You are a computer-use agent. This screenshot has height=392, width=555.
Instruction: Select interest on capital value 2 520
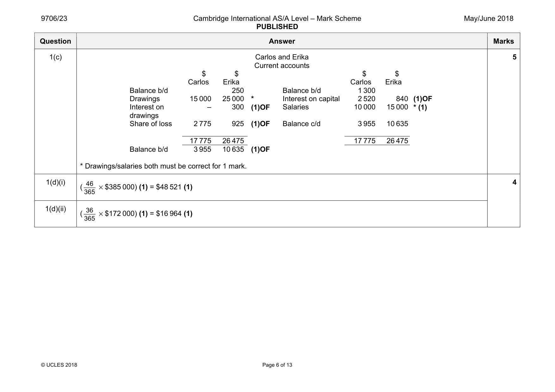pyautogui.click(x=367, y=99)
